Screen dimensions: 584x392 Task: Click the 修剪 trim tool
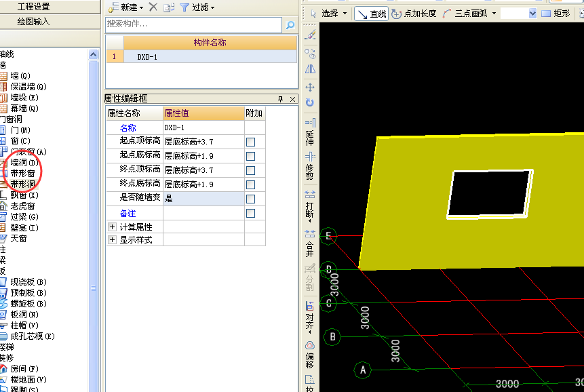click(310, 165)
